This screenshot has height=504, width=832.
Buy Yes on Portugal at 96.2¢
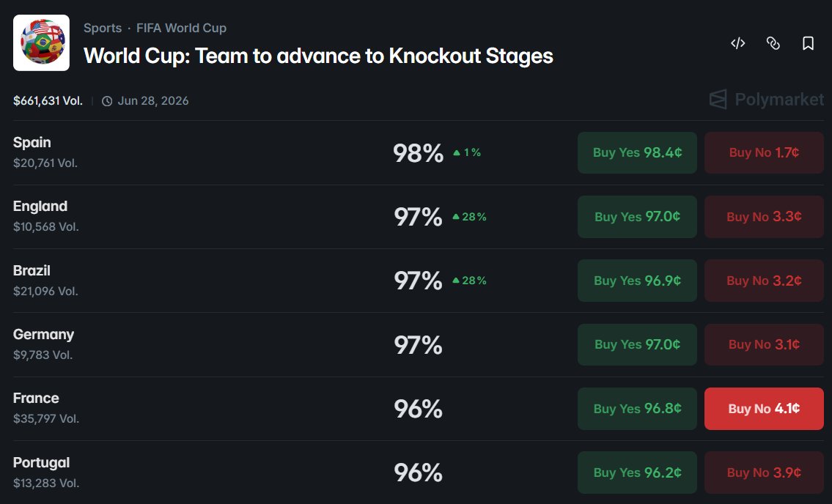pyautogui.click(x=637, y=472)
